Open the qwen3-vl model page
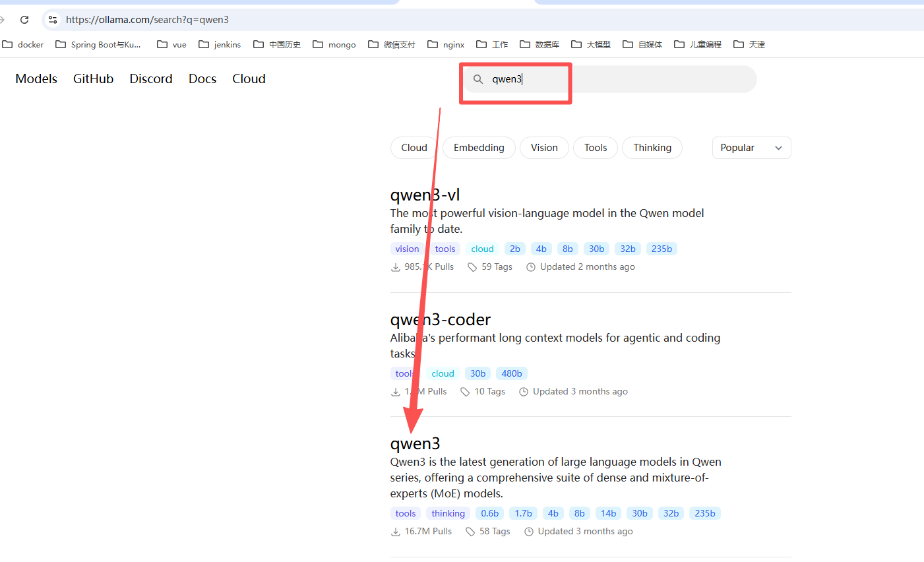 pyautogui.click(x=425, y=195)
